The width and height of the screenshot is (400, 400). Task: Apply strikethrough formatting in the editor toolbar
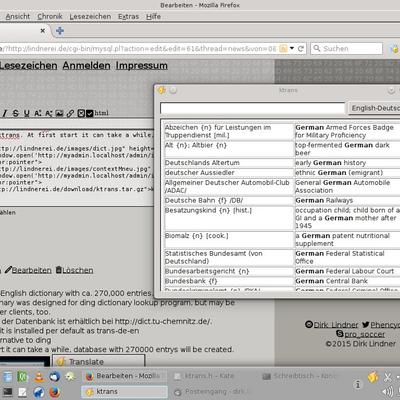(x=15, y=113)
